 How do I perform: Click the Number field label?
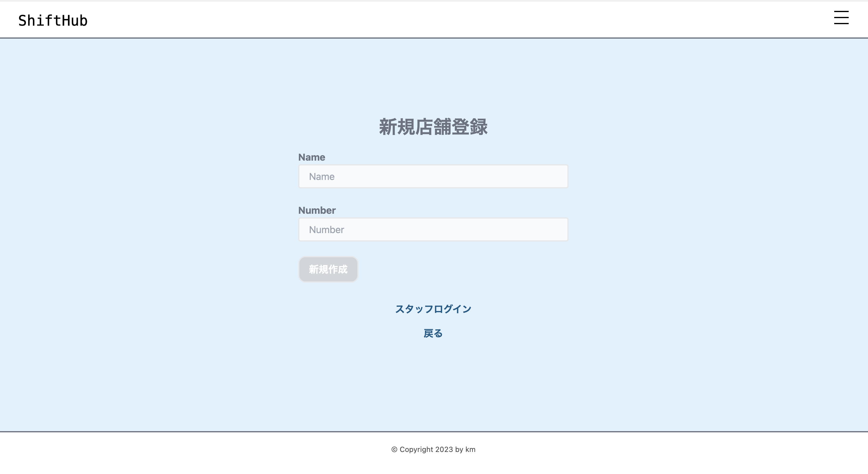pyautogui.click(x=317, y=210)
